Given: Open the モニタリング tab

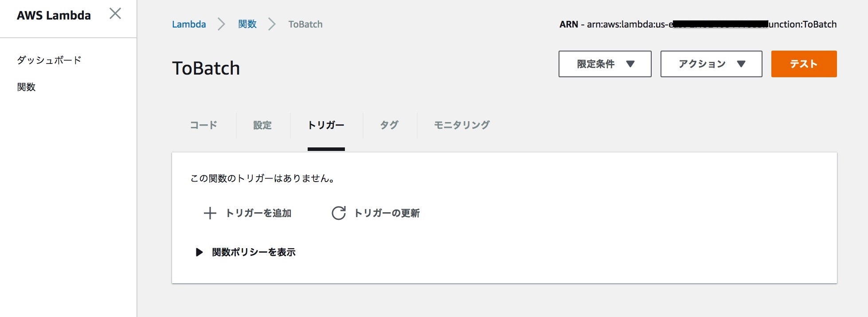Looking at the screenshot, I should point(461,125).
